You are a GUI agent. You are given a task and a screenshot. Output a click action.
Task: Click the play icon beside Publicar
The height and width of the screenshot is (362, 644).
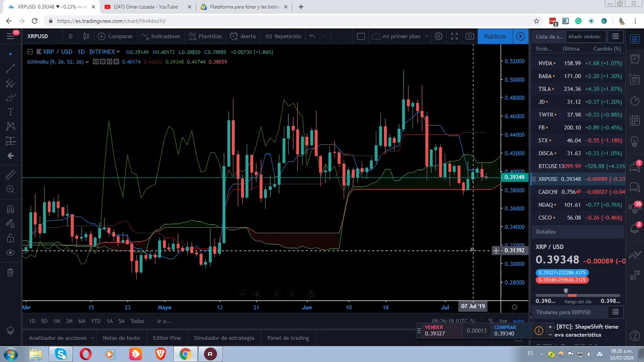tap(521, 36)
